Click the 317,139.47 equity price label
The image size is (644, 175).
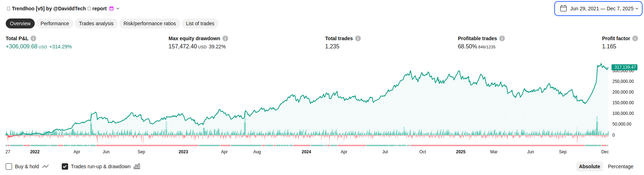click(624, 67)
